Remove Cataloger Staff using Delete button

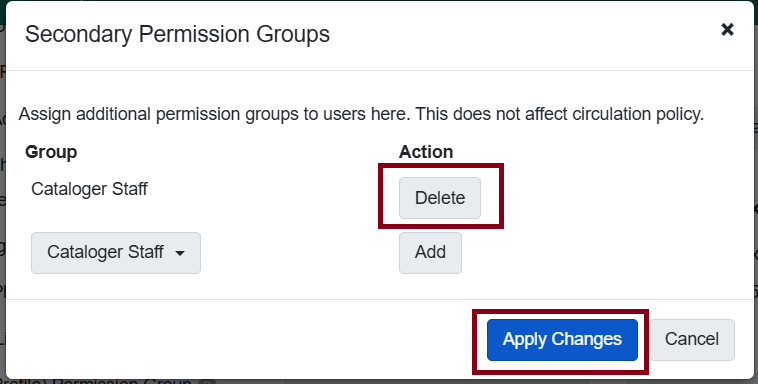[439, 198]
